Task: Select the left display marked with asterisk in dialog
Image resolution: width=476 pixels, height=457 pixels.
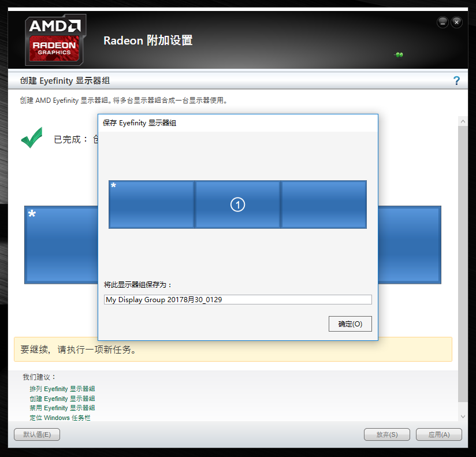Action: pos(151,205)
